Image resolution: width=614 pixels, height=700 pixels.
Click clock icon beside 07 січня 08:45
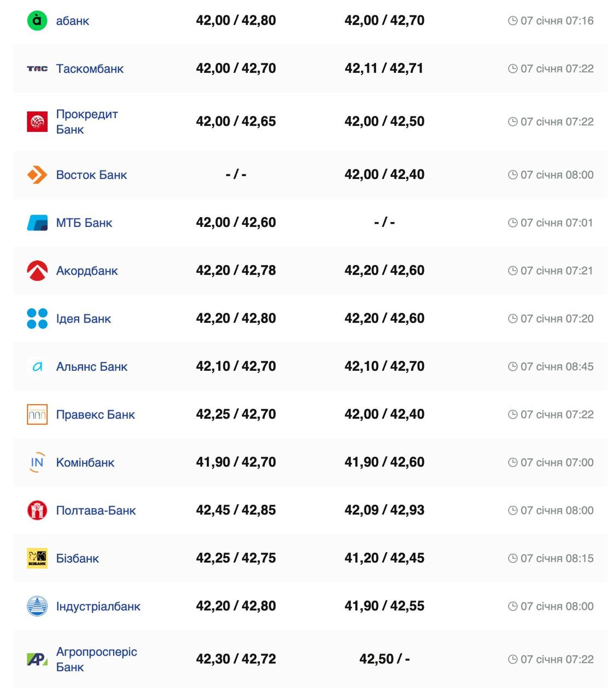pos(512,366)
